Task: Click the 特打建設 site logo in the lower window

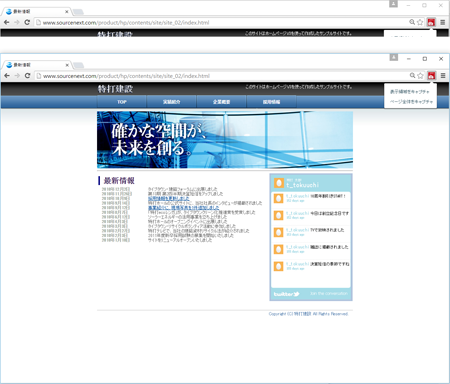Action: [x=115, y=89]
